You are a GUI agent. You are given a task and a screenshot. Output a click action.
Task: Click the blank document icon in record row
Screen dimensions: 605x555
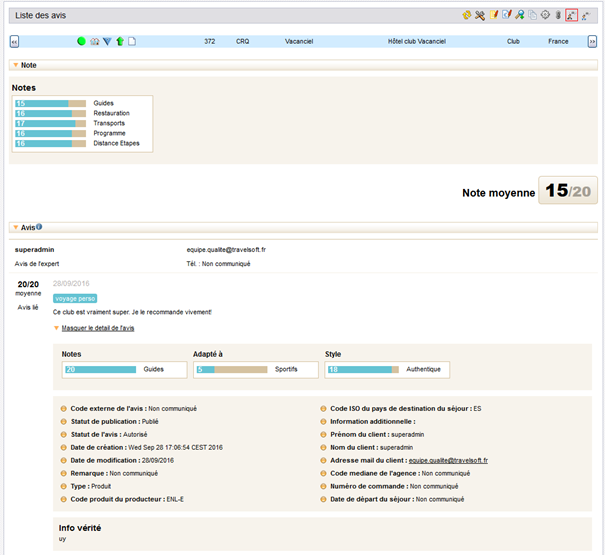132,41
